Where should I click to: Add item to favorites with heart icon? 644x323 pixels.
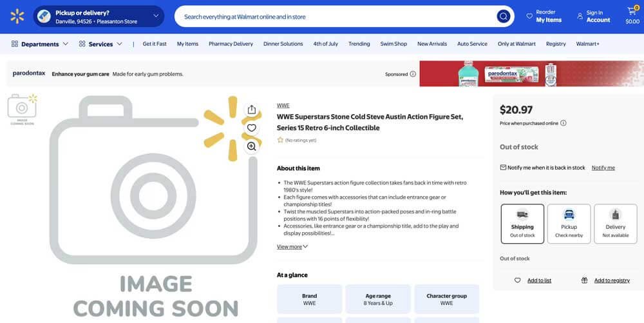click(x=251, y=128)
